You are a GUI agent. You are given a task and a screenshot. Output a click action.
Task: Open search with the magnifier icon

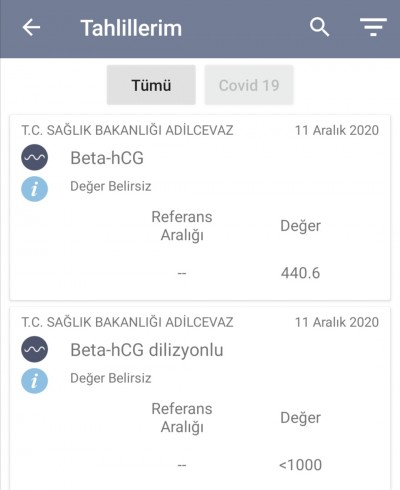pyautogui.click(x=319, y=27)
